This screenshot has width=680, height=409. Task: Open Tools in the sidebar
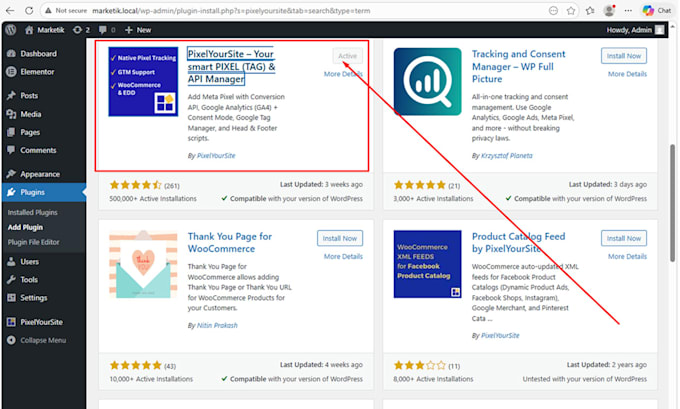(x=43, y=280)
